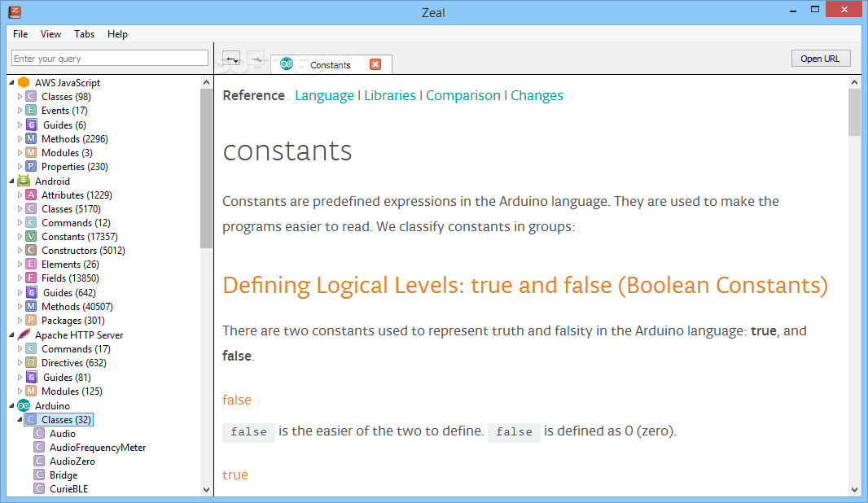Click the Android docset robot icon
This screenshot has width=868, height=503.
(x=24, y=181)
